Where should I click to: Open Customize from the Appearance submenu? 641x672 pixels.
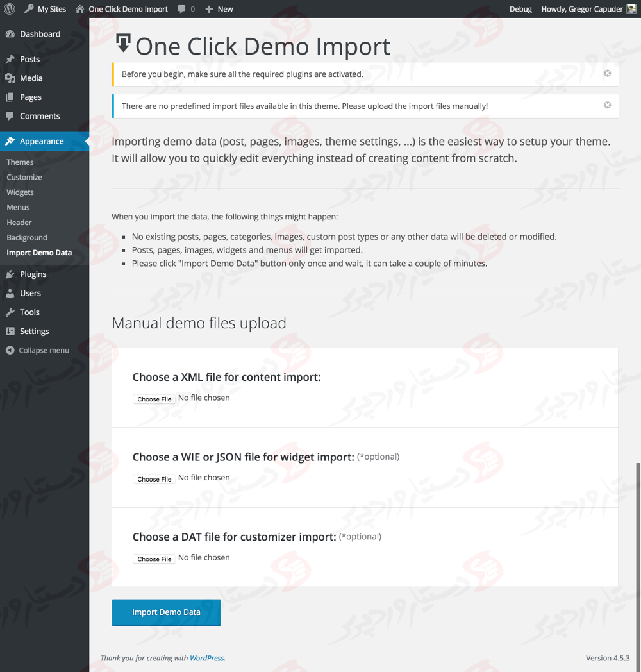[22, 177]
